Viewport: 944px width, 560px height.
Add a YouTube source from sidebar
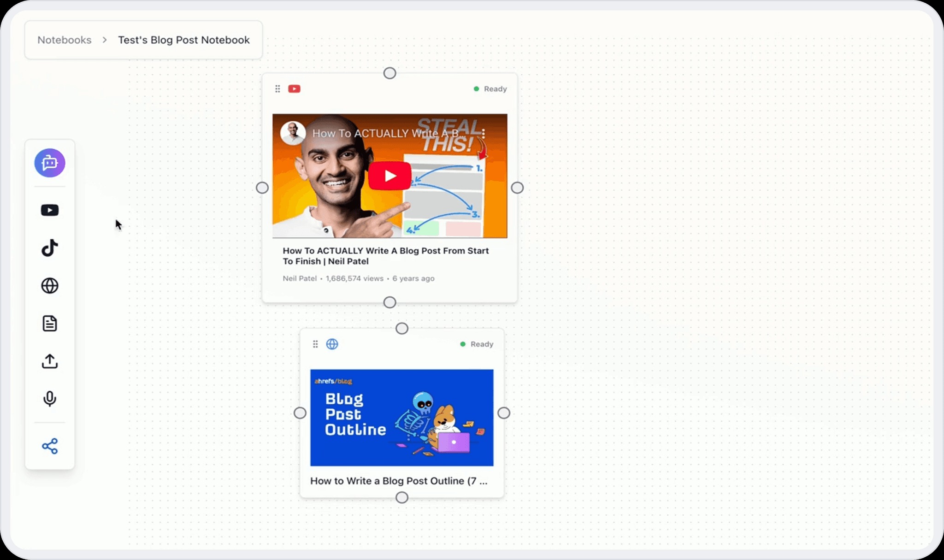point(50,210)
